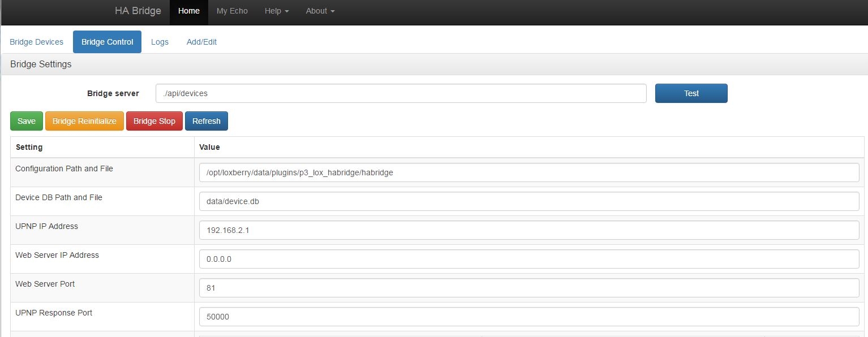Open the Add/Edit tab
Screen dimensions: 868x337
click(x=201, y=42)
